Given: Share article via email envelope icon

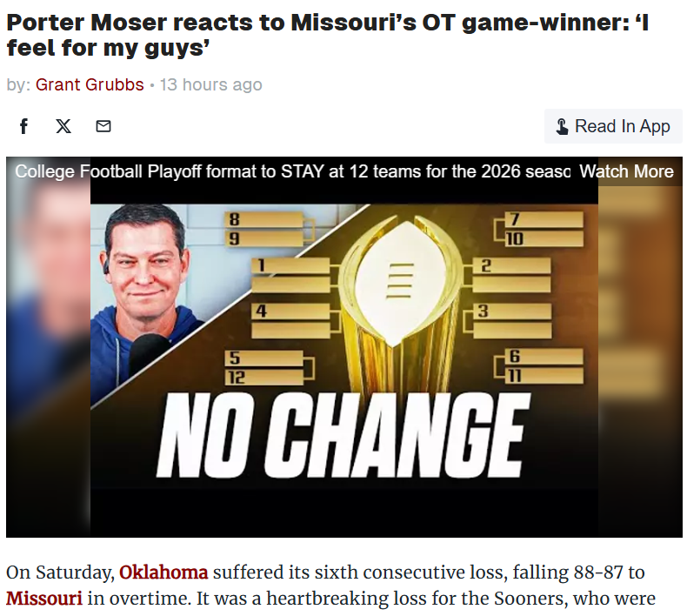Looking at the screenshot, I should (103, 126).
